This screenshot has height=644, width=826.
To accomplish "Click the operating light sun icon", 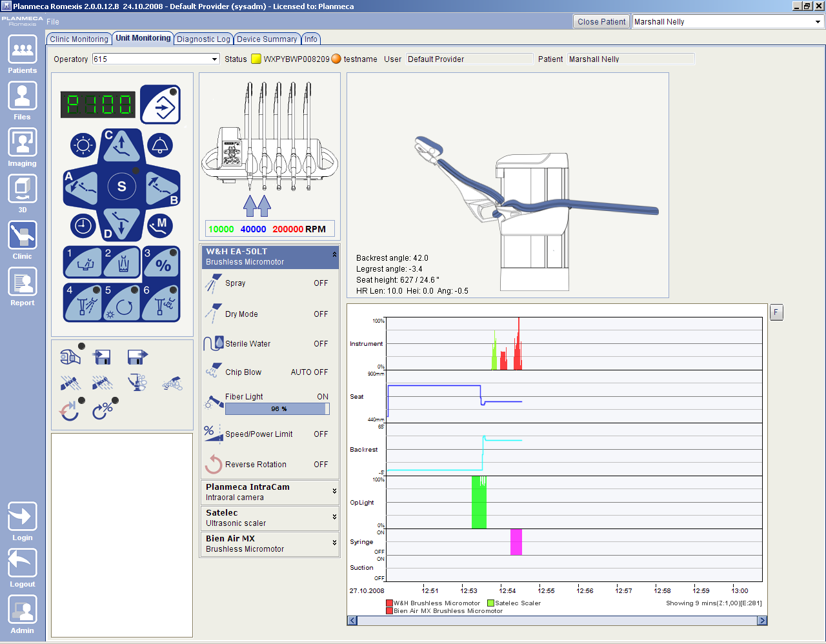I will click(83, 145).
